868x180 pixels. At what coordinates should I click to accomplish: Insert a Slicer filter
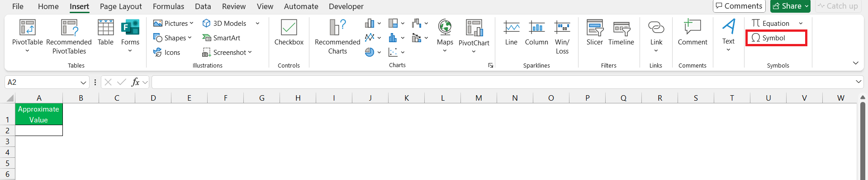[x=594, y=33]
